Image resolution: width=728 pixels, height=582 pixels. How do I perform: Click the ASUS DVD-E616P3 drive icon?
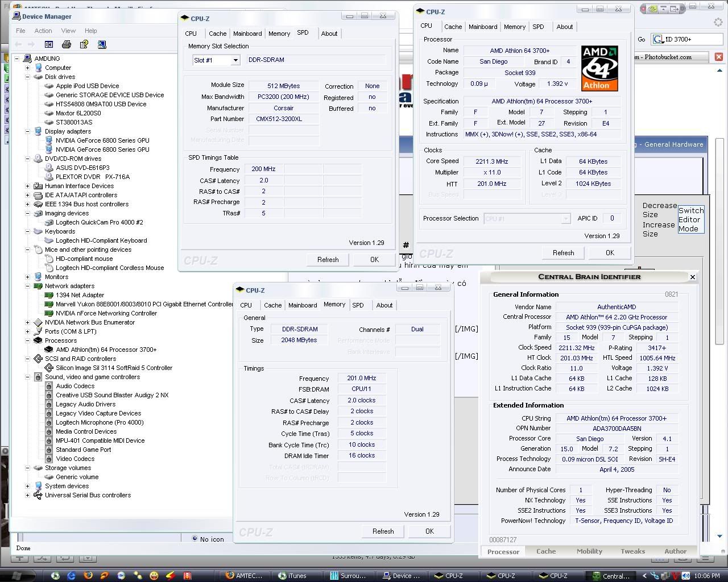click(x=49, y=168)
